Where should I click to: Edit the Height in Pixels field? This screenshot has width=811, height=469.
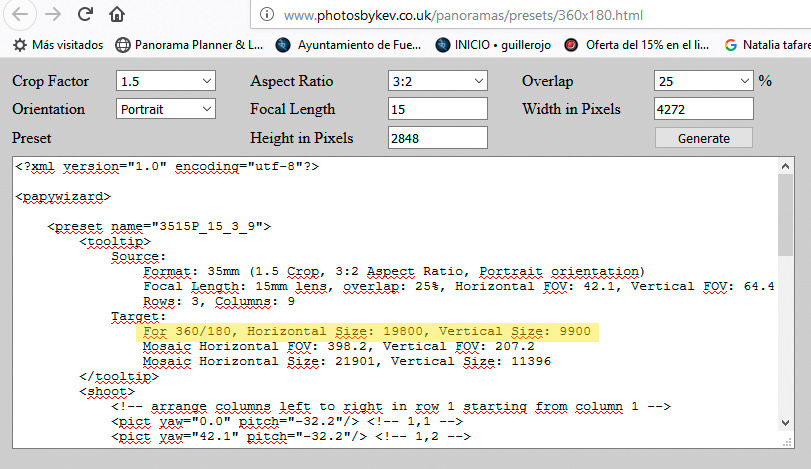438,138
